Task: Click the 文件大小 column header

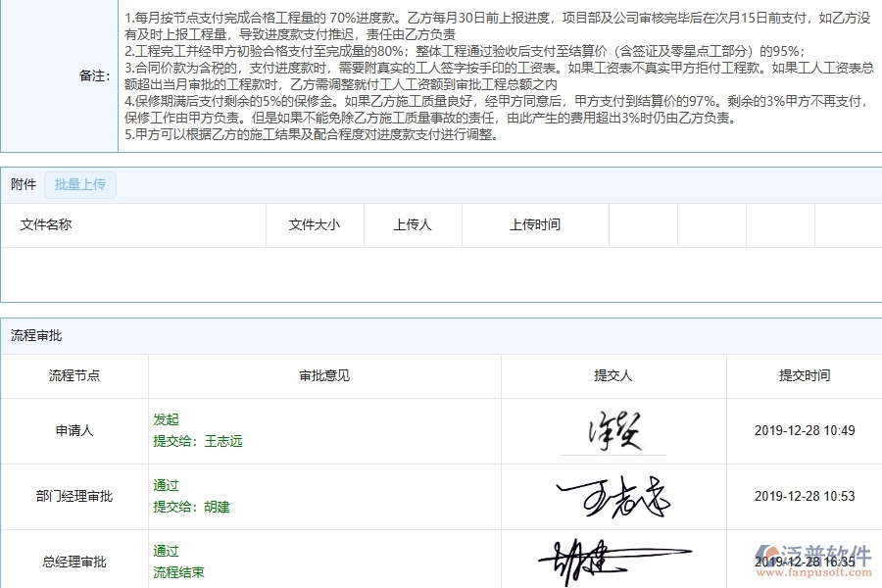Action: point(315,225)
